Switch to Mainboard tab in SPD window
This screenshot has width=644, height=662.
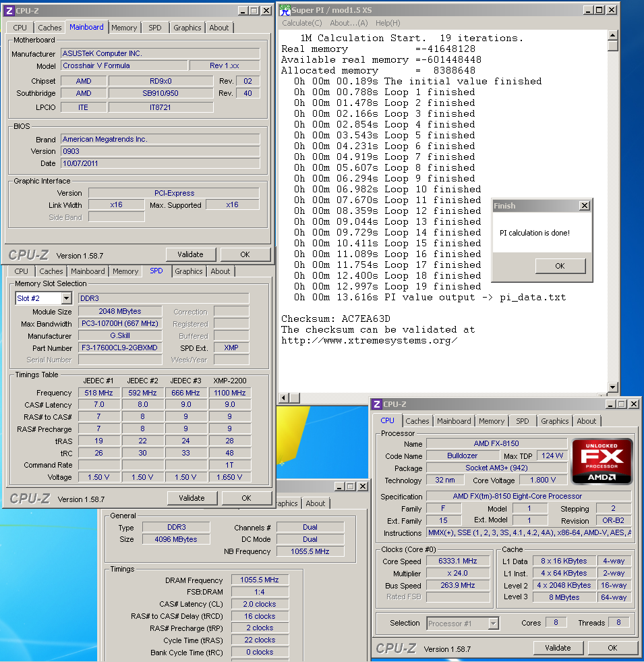pyautogui.click(x=88, y=271)
